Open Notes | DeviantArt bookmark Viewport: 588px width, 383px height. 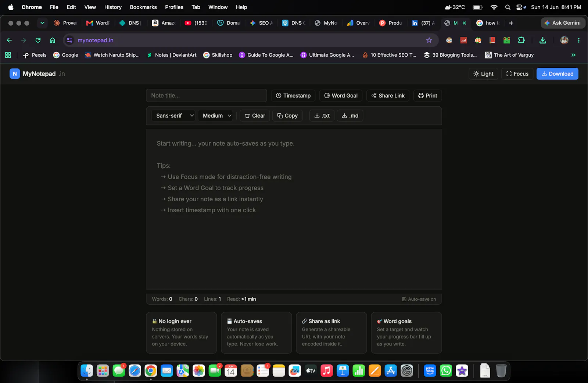click(x=172, y=55)
